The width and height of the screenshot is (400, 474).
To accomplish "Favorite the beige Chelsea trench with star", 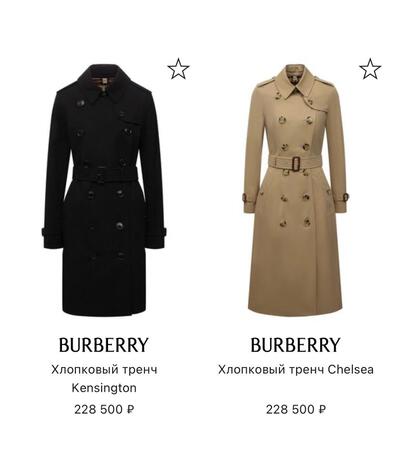I will coord(370,69).
